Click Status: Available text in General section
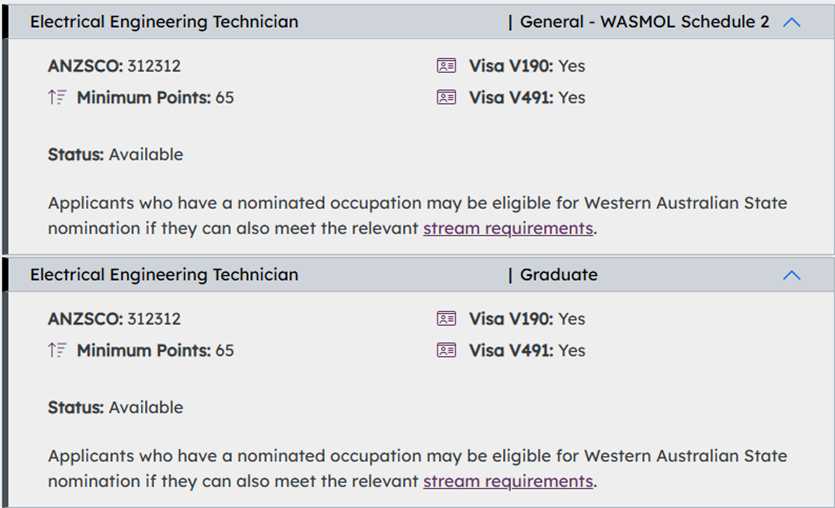 pos(115,155)
